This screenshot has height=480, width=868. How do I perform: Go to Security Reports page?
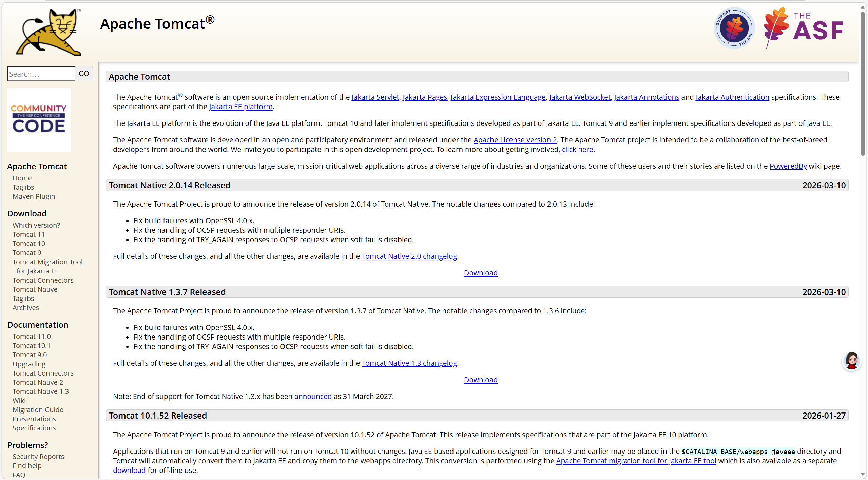click(x=38, y=457)
